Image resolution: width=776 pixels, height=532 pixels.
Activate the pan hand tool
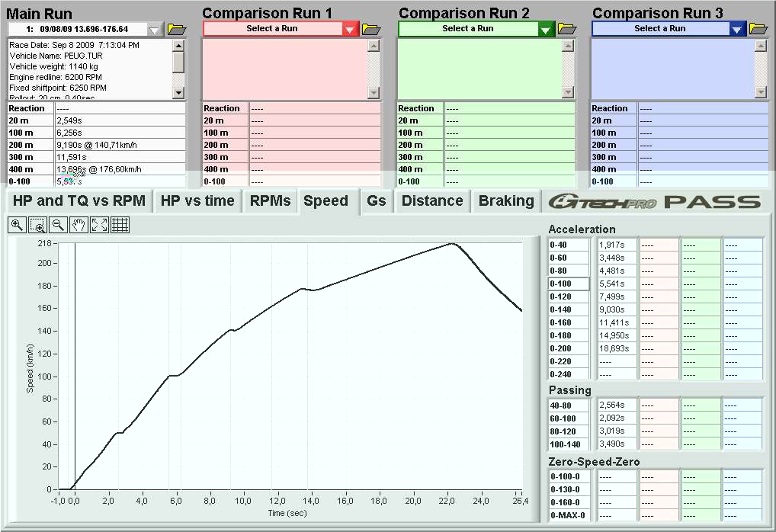pos(79,224)
